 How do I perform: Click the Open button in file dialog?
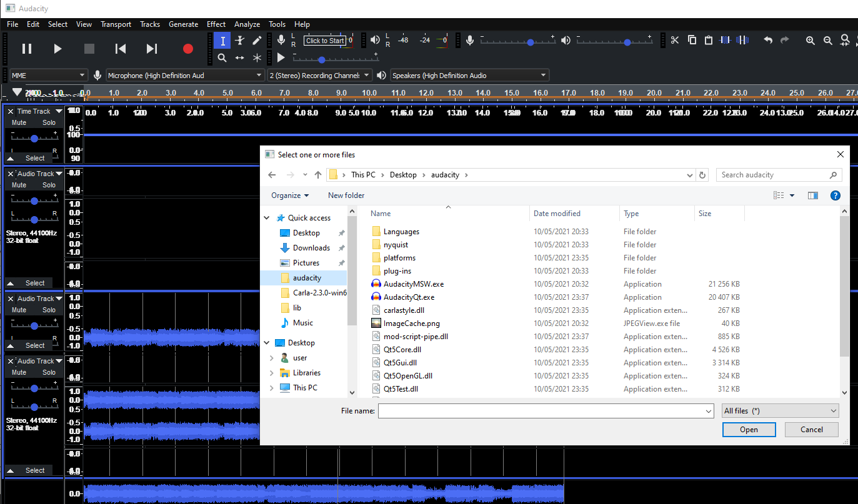tap(749, 430)
